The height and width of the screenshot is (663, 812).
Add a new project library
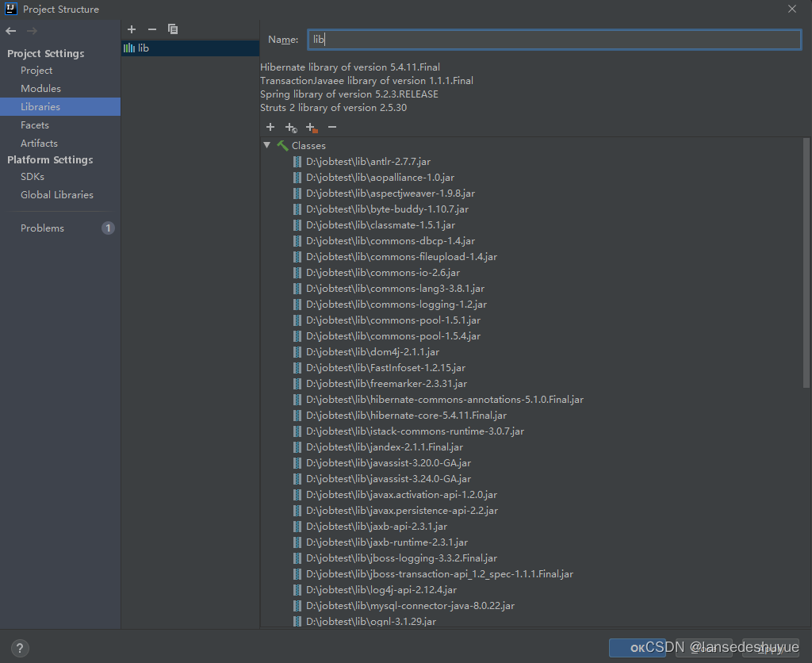click(x=132, y=29)
